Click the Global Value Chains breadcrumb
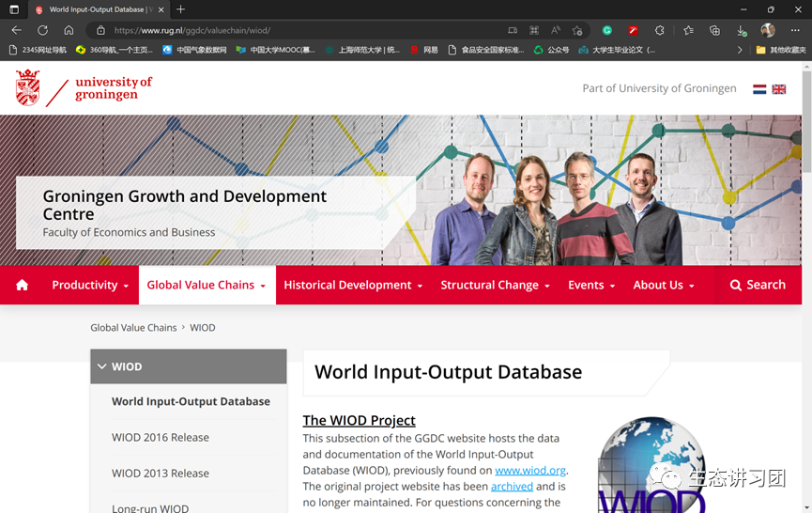The height and width of the screenshot is (513, 812). click(x=133, y=328)
